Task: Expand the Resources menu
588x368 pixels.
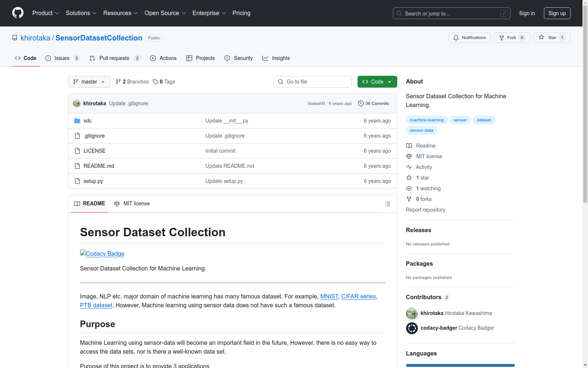Action: [121, 13]
